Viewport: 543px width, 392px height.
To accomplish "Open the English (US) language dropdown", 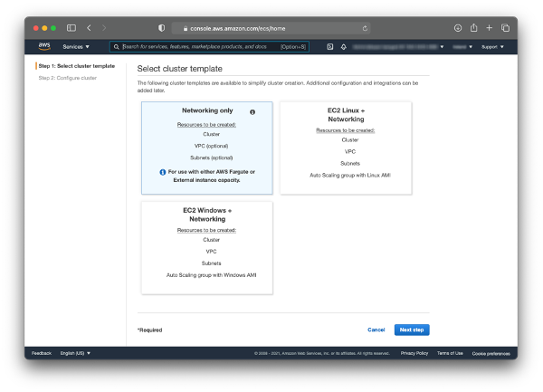I will point(74,353).
